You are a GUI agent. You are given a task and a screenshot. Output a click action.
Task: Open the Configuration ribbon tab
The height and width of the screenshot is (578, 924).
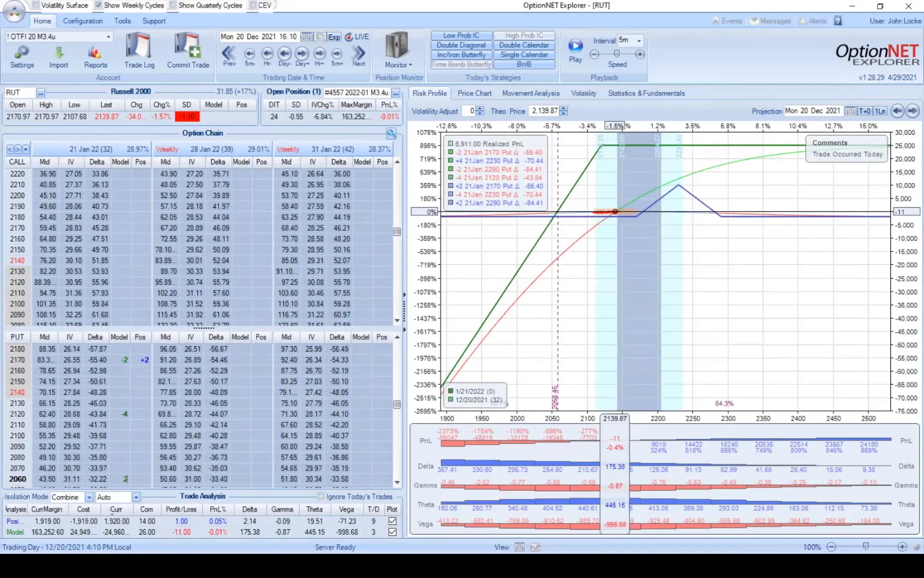click(83, 21)
